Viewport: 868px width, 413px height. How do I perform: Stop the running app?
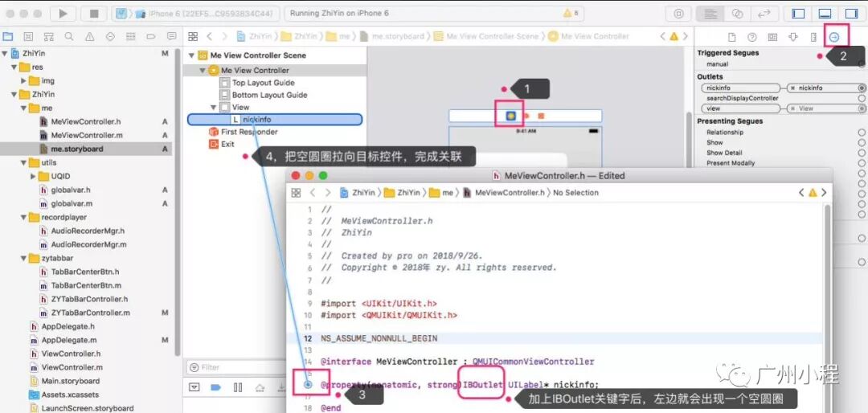(93, 14)
